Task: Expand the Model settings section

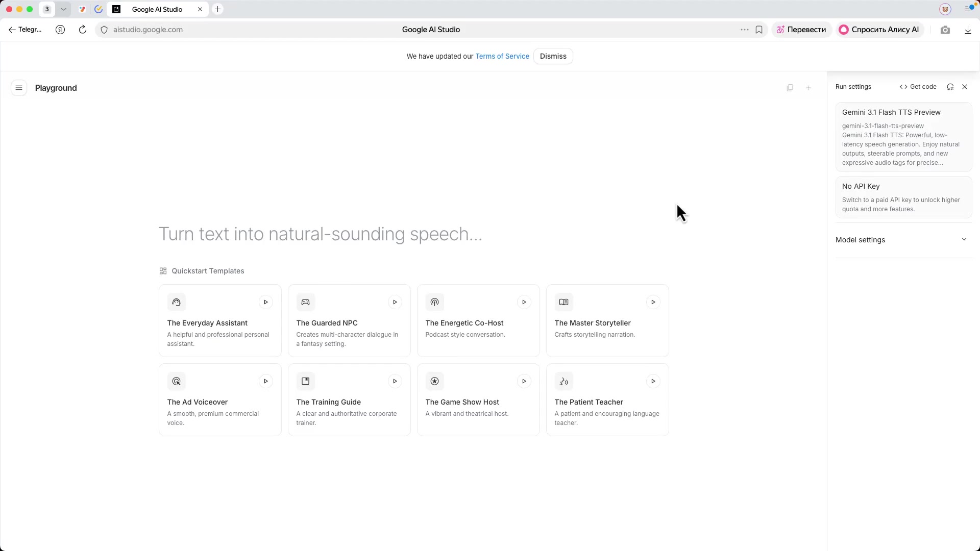Action: tap(903, 240)
